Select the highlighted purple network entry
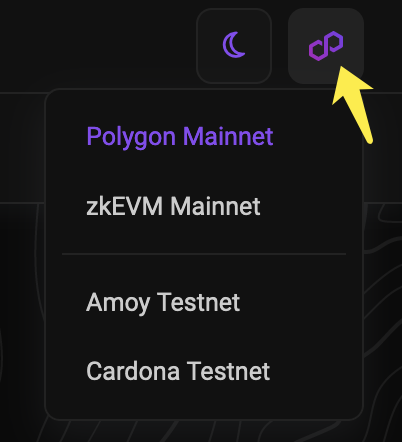402x442 pixels. pos(180,137)
